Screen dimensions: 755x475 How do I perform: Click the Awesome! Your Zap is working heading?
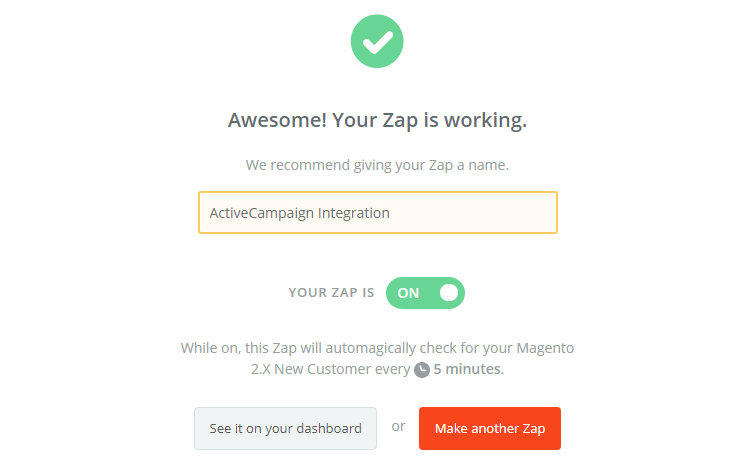pyautogui.click(x=377, y=121)
